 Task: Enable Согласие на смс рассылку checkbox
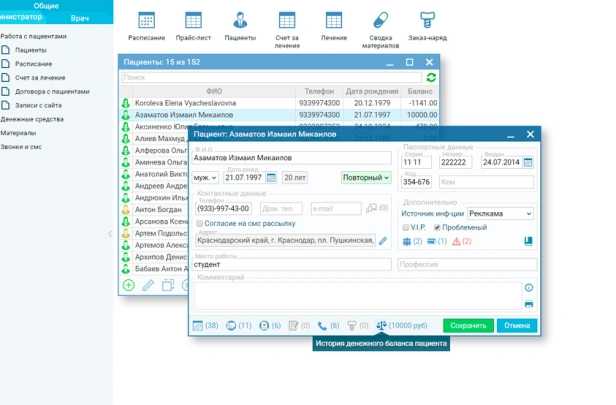(198, 222)
